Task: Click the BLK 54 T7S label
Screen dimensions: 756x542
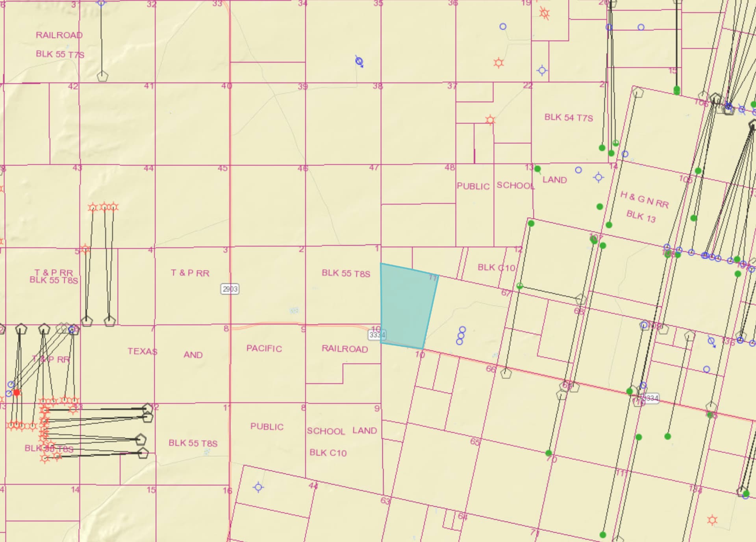Action: [x=569, y=117]
